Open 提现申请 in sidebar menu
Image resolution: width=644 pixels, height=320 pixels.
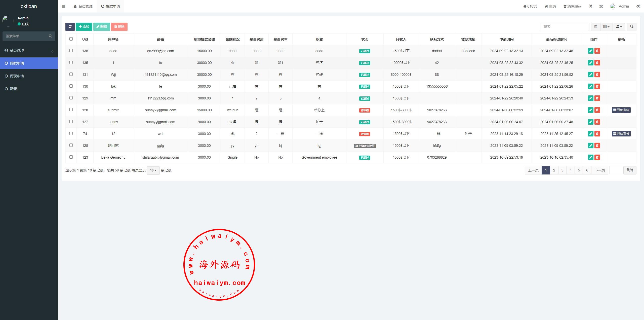(17, 76)
